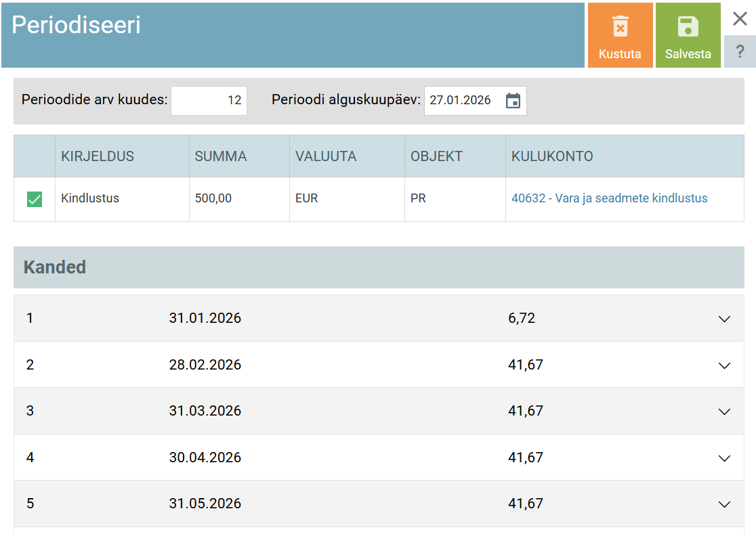Click the Periodiseeri dialog title
Viewport: 756px width, 534px height.
76,24
